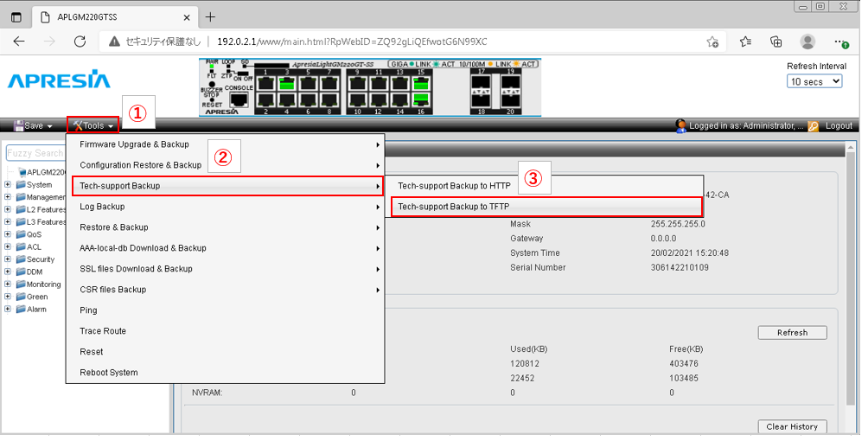Click port 3 on the switch panel
The image size is (868, 441).
click(x=286, y=84)
